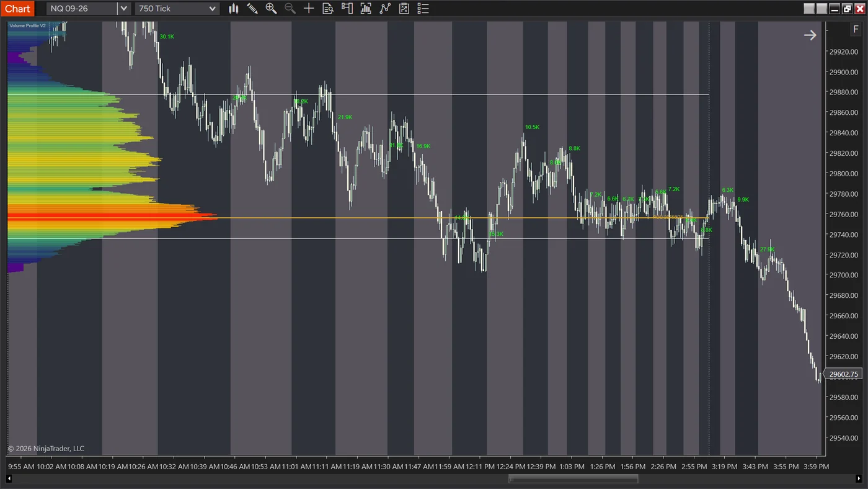
Task: Select the crosshair cursor icon
Action: click(x=309, y=9)
